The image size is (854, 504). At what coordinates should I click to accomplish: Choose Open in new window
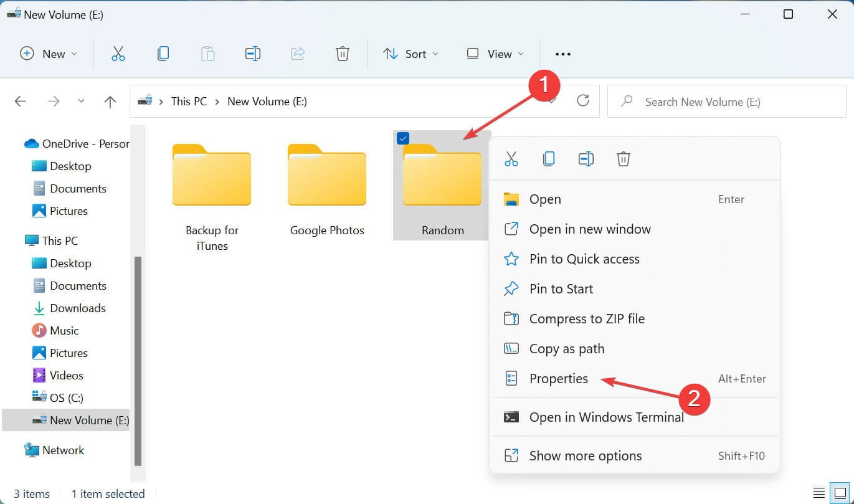635,229
